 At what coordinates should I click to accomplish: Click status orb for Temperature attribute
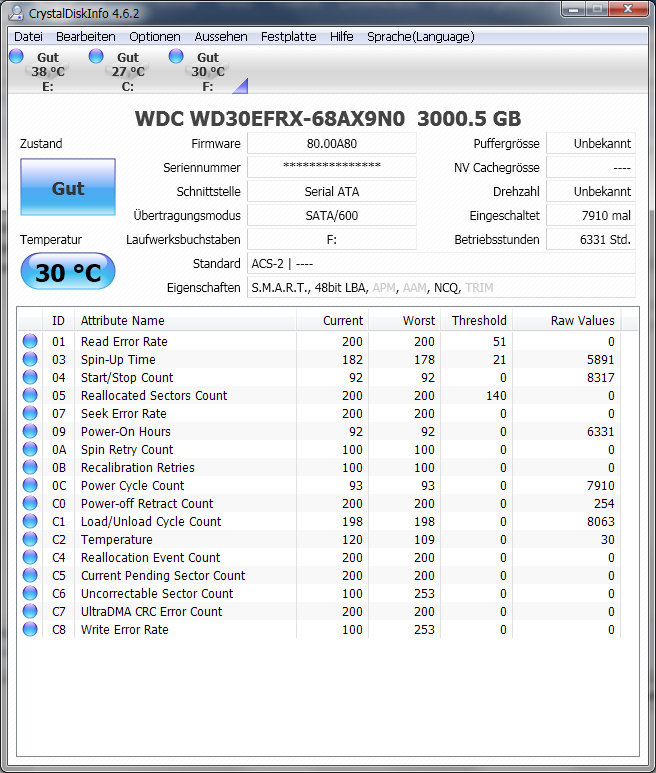point(30,539)
